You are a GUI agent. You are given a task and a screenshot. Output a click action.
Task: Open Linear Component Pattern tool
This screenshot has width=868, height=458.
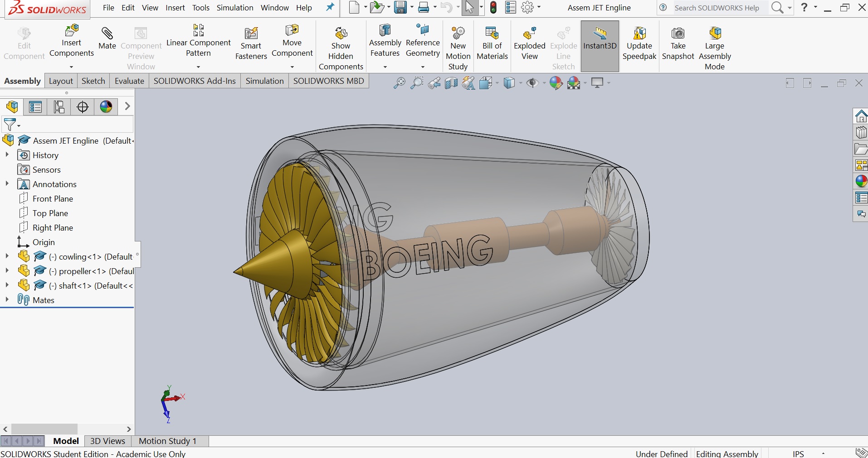point(198,41)
